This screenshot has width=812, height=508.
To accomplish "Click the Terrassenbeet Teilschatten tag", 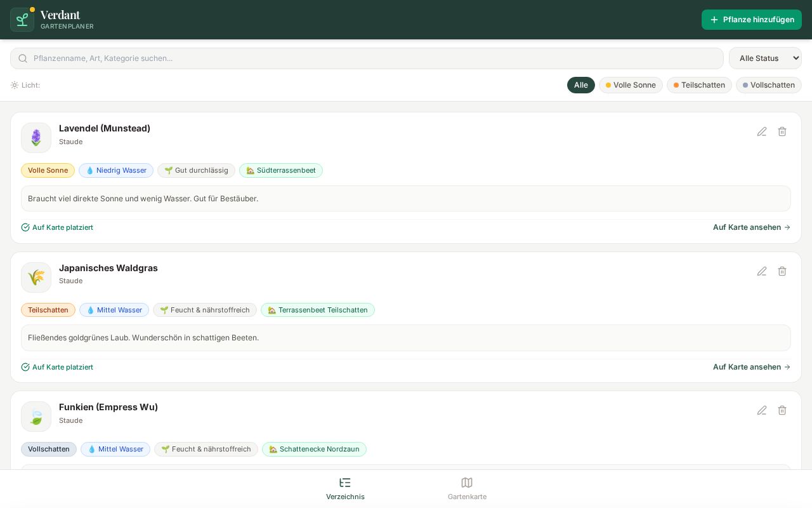I will pyautogui.click(x=318, y=310).
